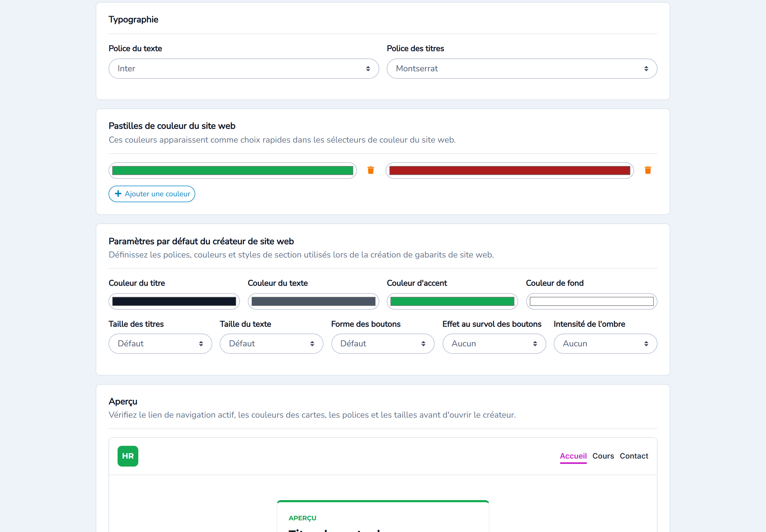The height and width of the screenshot is (532, 766).
Task: Change the Couleur du titre swatch
Action: [174, 301]
